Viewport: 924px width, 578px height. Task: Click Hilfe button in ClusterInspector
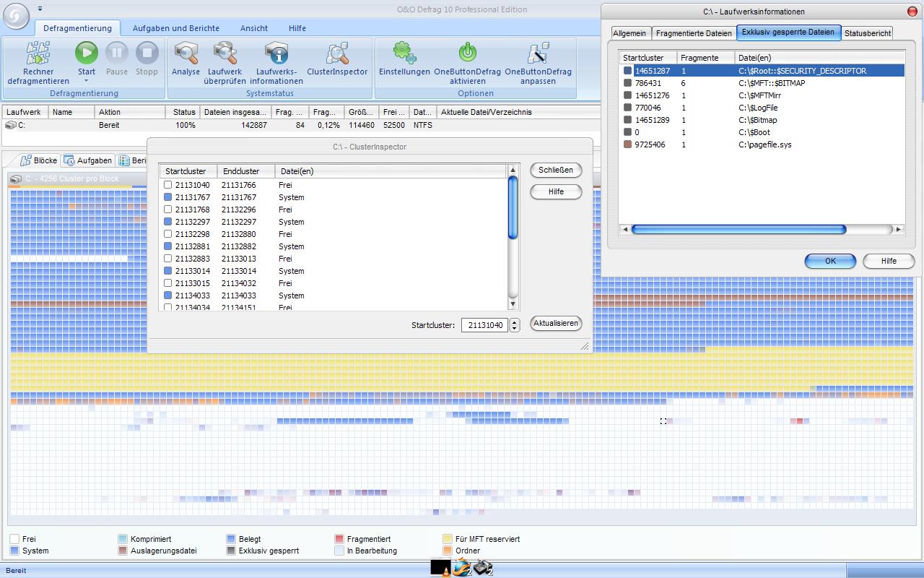point(556,191)
